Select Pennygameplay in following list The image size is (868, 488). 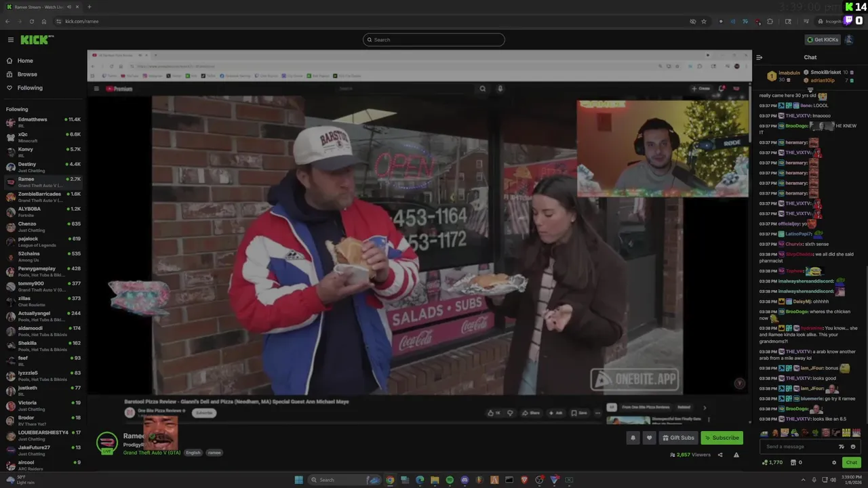tap(43, 271)
